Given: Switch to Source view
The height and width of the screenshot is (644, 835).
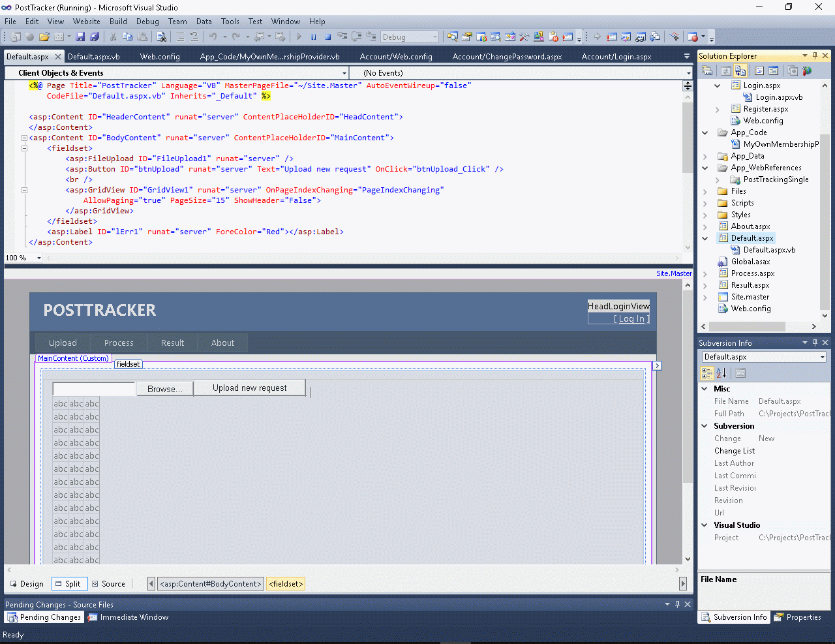Looking at the screenshot, I should pos(108,584).
